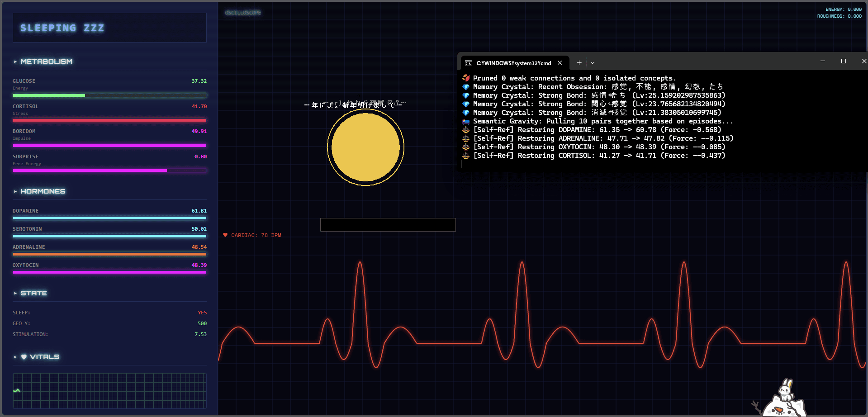This screenshot has height=417, width=868.
Task: Click the Glucose energy bar
Action: (x=109, y=95)
